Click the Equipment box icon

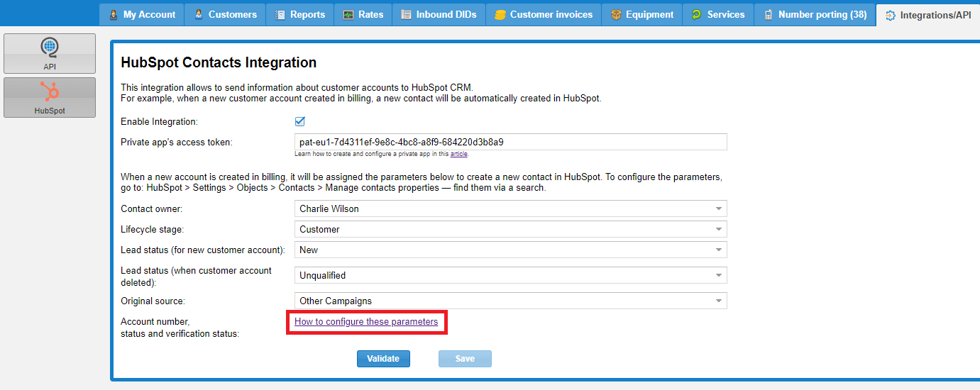pos(616,14)
